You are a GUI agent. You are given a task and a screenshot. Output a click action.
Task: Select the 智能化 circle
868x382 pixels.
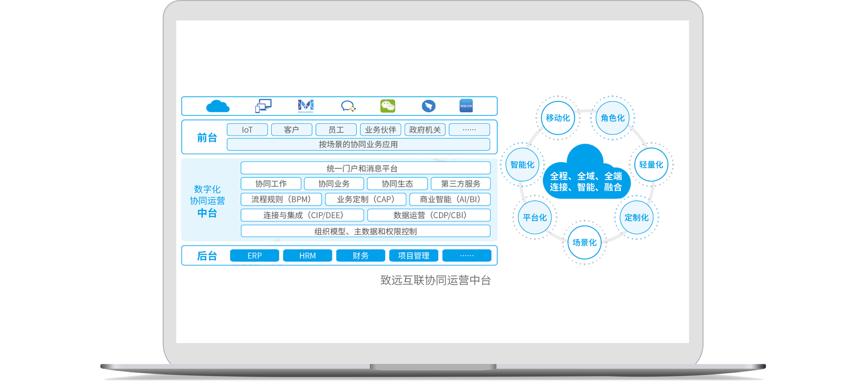coord(522,165)
